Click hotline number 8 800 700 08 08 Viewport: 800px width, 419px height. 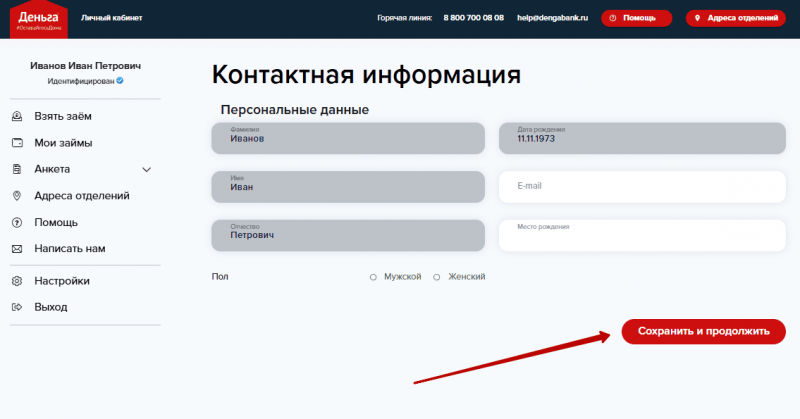[x=473, y=18]
